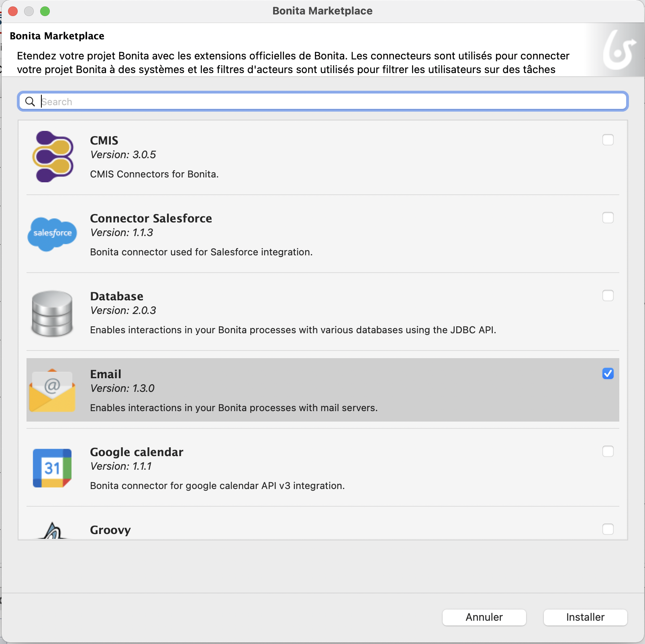Click the JDBC API description text

(293, 330)
